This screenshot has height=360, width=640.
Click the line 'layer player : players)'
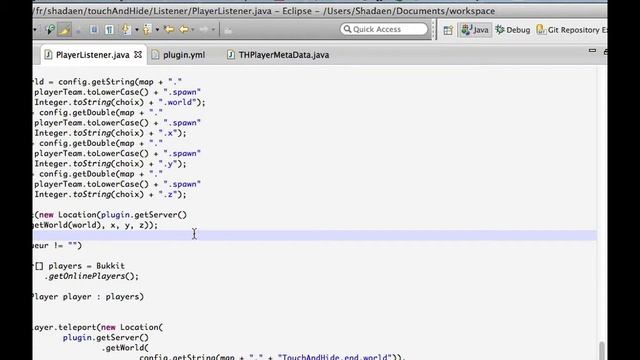88,296
